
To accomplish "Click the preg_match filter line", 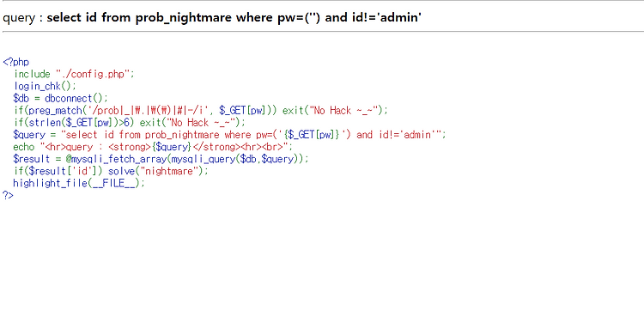I will [x=200, y=110].
